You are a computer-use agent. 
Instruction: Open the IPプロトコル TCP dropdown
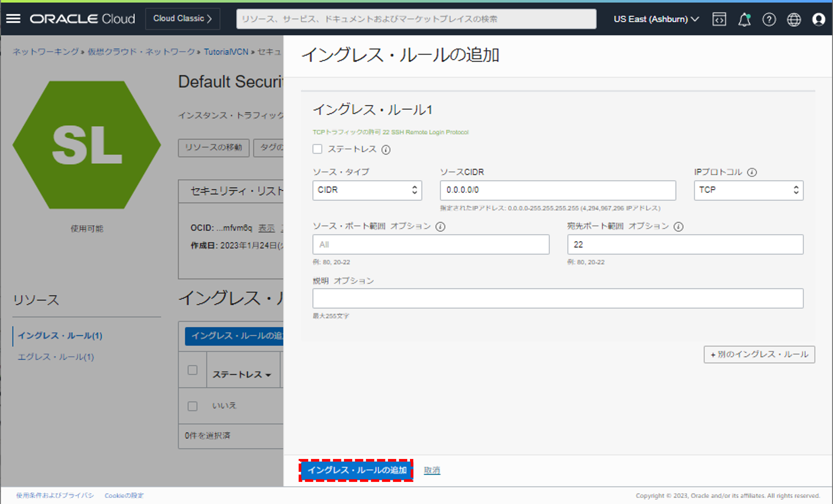coord(748,190)
